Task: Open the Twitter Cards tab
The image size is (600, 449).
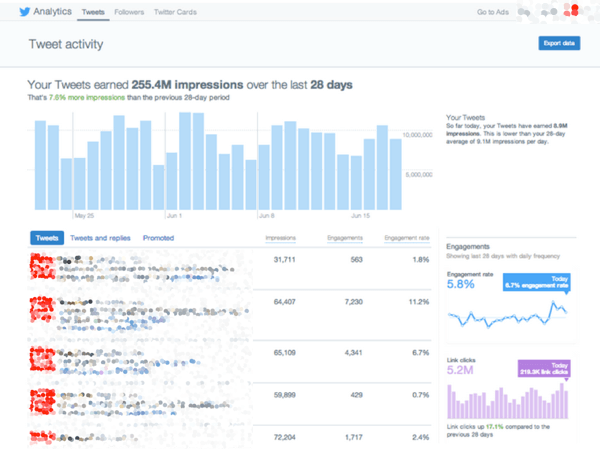Action: [x=175, y=12]
